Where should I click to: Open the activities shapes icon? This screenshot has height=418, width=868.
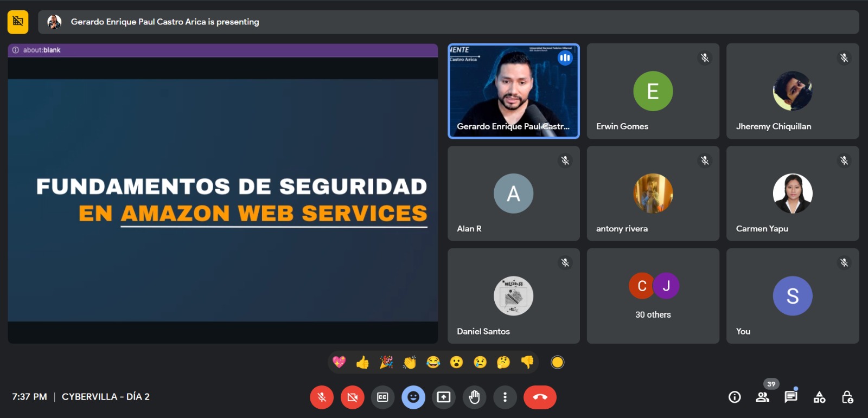coord(819,397)
